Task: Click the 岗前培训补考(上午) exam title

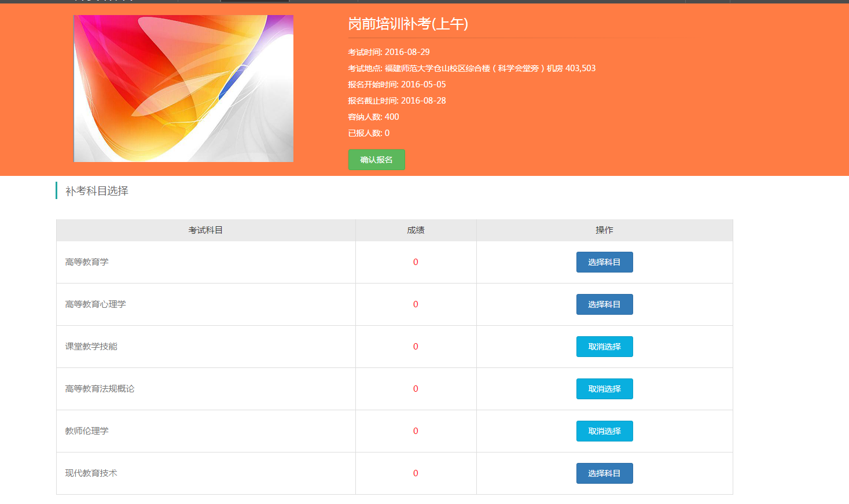Action: (x=408, y=24)
